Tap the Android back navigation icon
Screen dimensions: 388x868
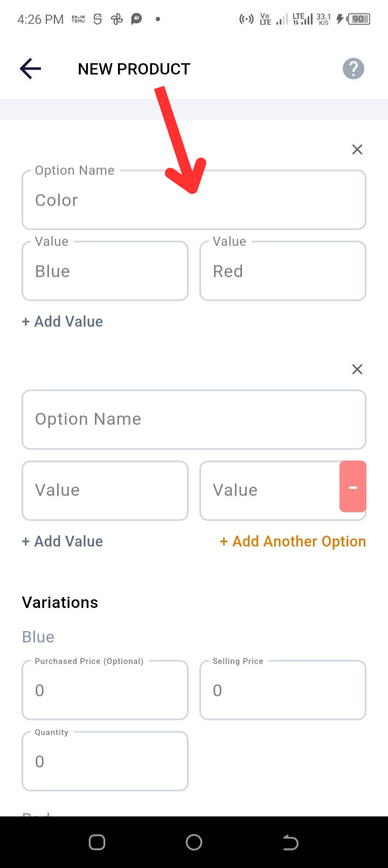(x=290, y=842)
